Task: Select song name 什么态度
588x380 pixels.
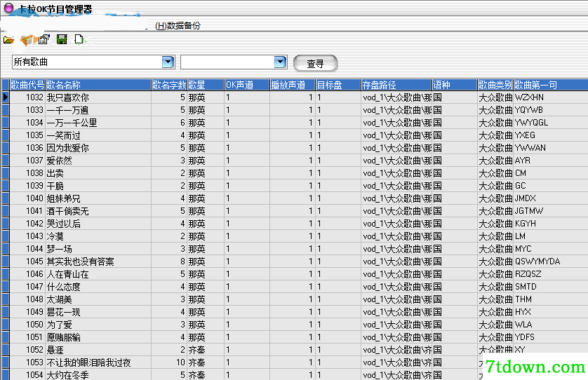Action: 64,287
